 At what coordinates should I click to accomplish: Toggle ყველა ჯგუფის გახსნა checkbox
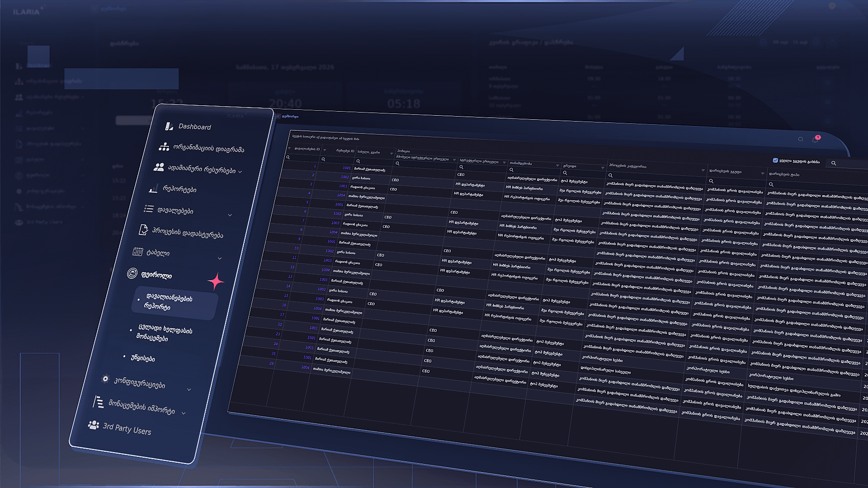pos(775,160)
